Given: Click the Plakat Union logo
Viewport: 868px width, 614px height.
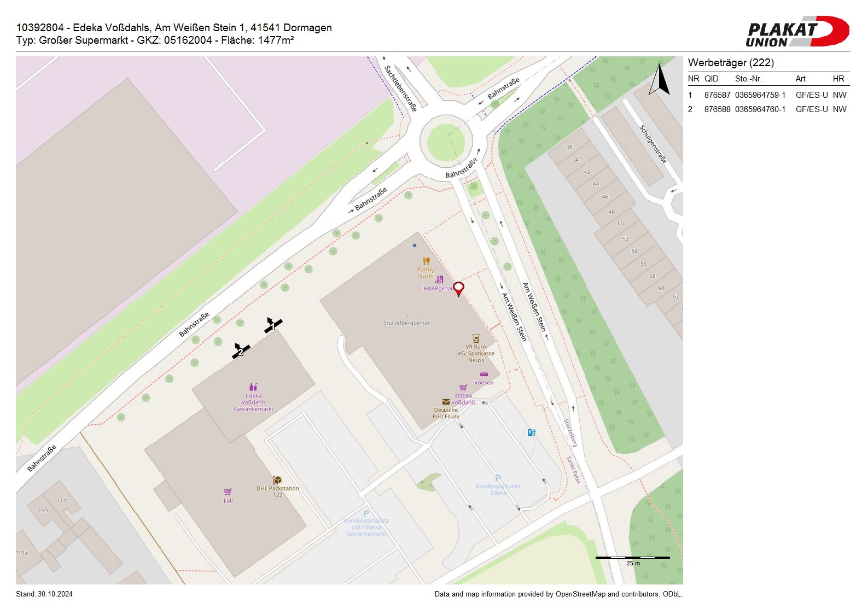Looking at the screenshot, I should click(x=797, y=32).
